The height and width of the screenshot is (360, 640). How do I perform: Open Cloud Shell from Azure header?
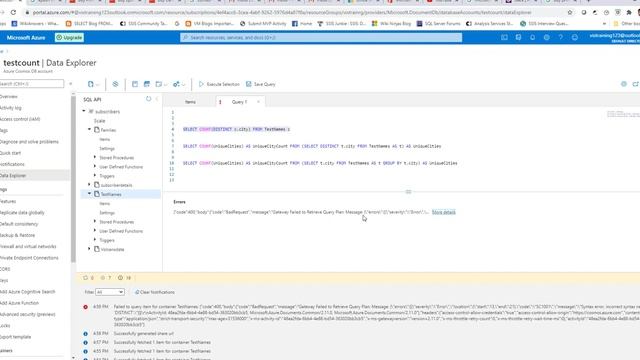[x=504, y=38]
